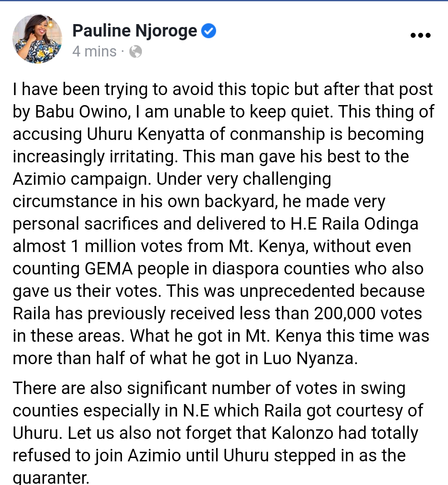The image size is (448, 485).
Task: Click "Luo Nyanza" ending the first paragraph
Action: (x=309, y=358)
